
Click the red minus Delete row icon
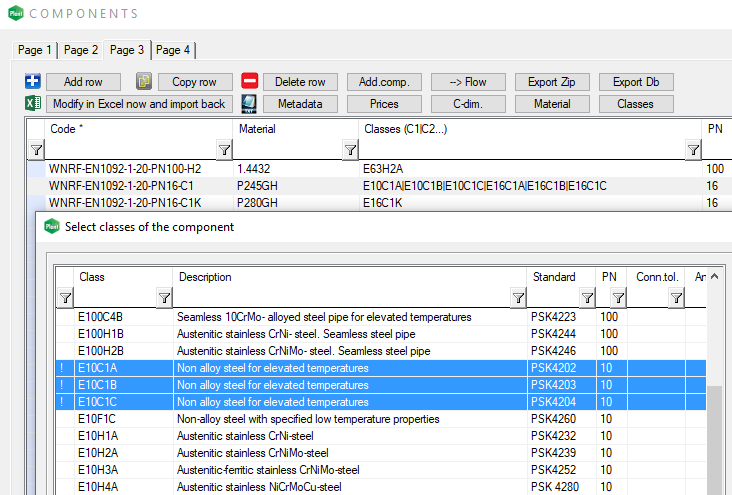(x=250, y=82)
